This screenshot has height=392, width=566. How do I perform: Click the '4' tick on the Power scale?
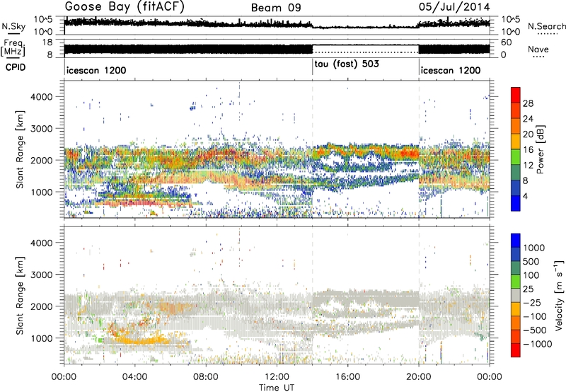[526, 196]
